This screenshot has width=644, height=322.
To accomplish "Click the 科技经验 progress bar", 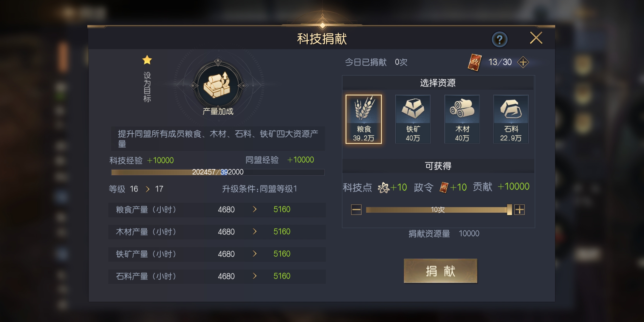I will pyautogui.click(x=218, y=172).
